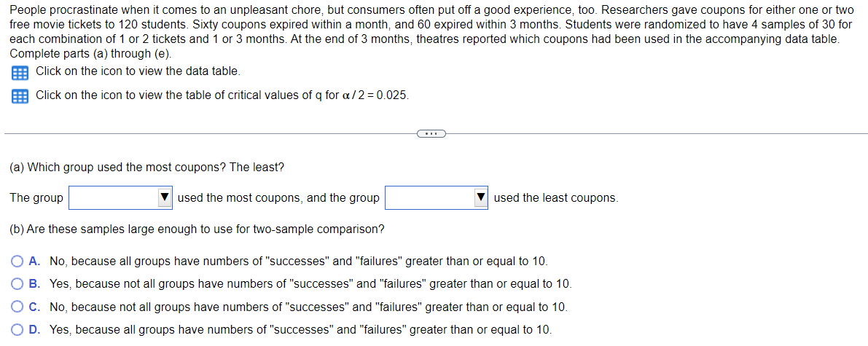Screen dimensions: 868x346
Task: Select radio option D
Action: pos(17,330)
